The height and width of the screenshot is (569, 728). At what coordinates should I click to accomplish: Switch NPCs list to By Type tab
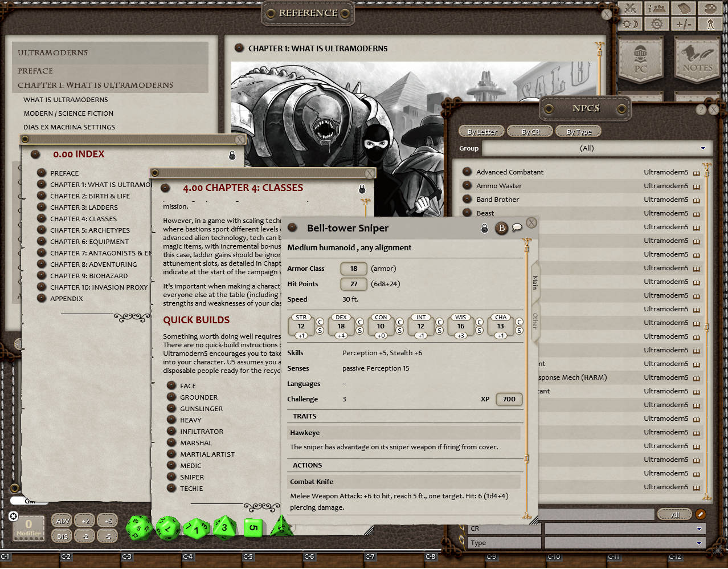pos(578,131)
